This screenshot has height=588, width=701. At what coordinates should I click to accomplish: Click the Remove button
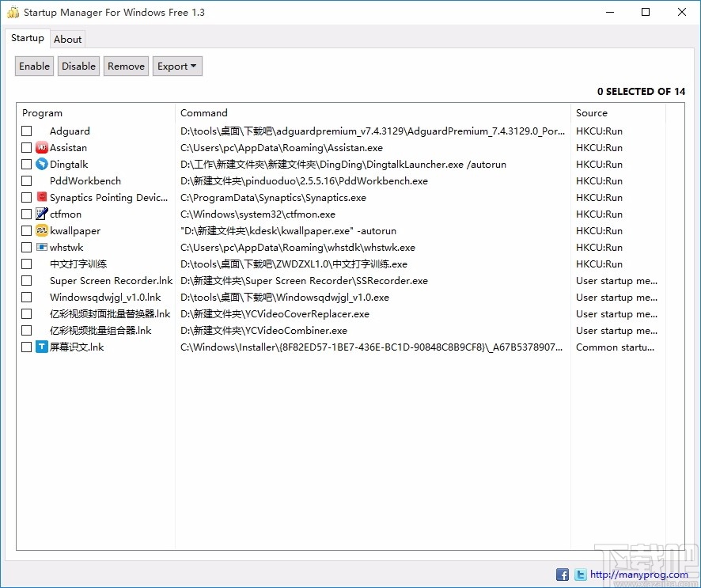coord(125,66)
